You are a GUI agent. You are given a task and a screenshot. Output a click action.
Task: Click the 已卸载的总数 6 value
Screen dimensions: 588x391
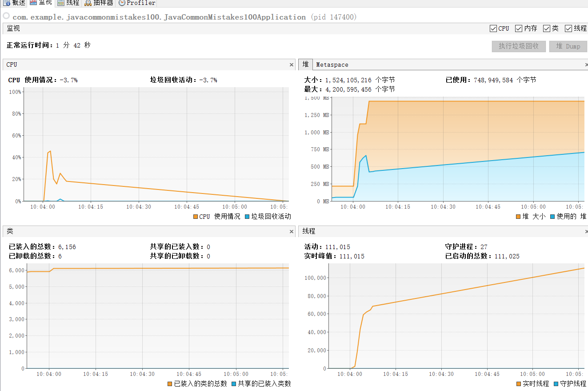[60, 256]
